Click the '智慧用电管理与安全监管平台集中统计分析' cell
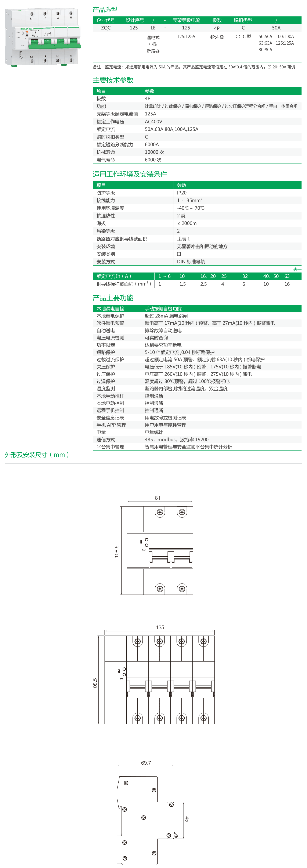This screenshot has width=307, height=868. pos(188,447)
